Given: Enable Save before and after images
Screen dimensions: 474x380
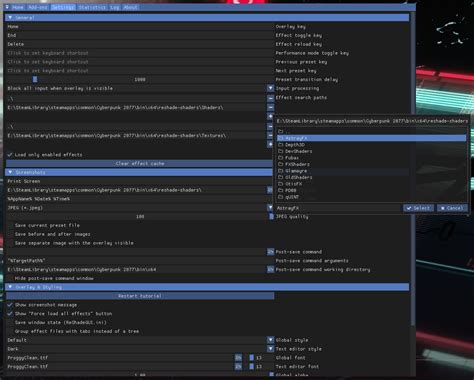Looking at the screenshot, I should point(10,234).
